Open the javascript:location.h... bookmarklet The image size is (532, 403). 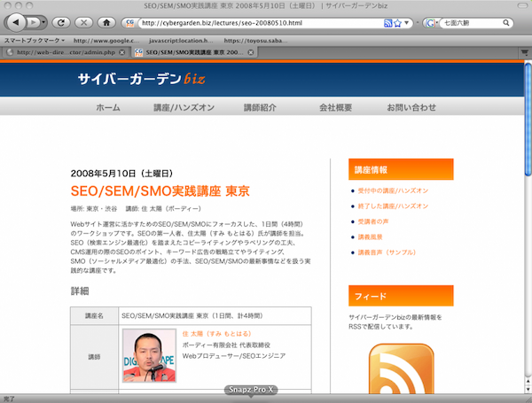click(x=181, y=41)
